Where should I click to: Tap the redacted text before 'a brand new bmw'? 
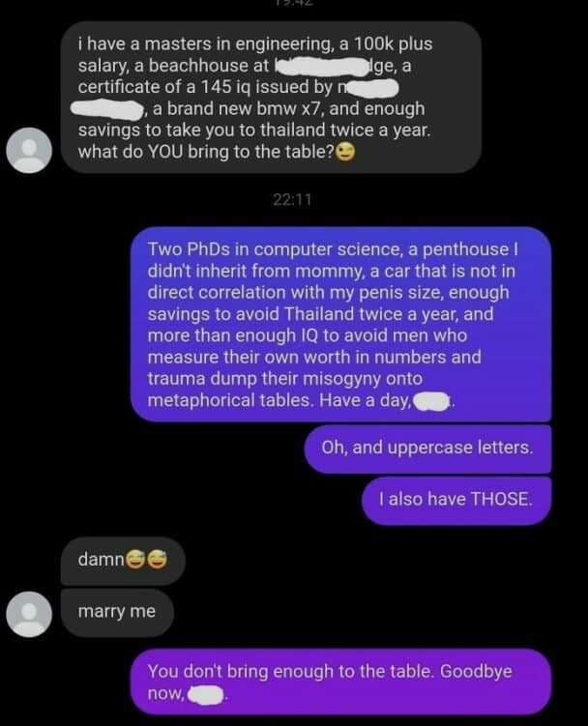[x=107, y=110]
